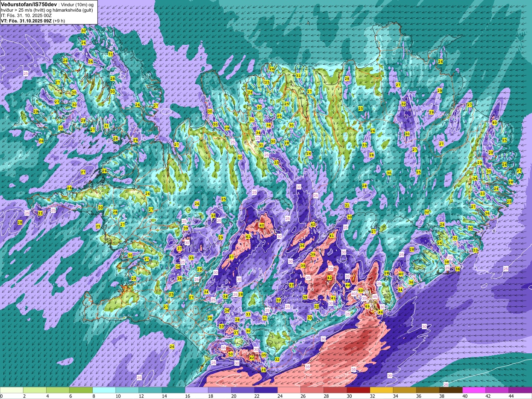Click the white "45" contour label

375,297
